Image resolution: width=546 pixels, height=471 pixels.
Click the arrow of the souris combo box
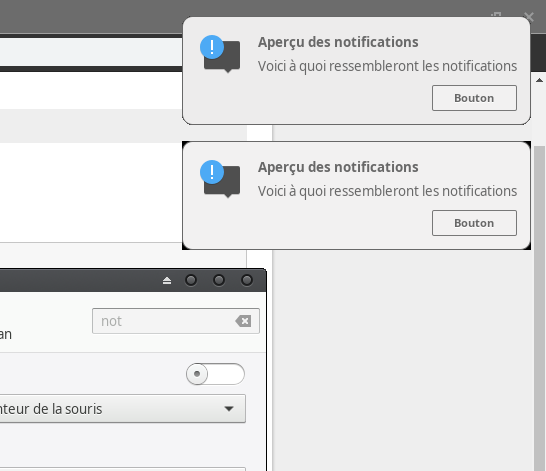click(x=229, y=409)
